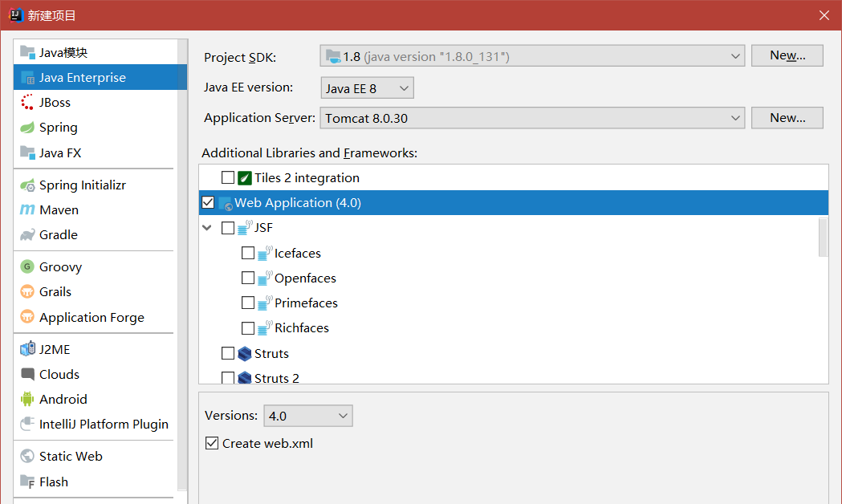Click the IntelliJ IDEA logo in title bar
The width and height of the screenshot is (842, 504).
16,15
